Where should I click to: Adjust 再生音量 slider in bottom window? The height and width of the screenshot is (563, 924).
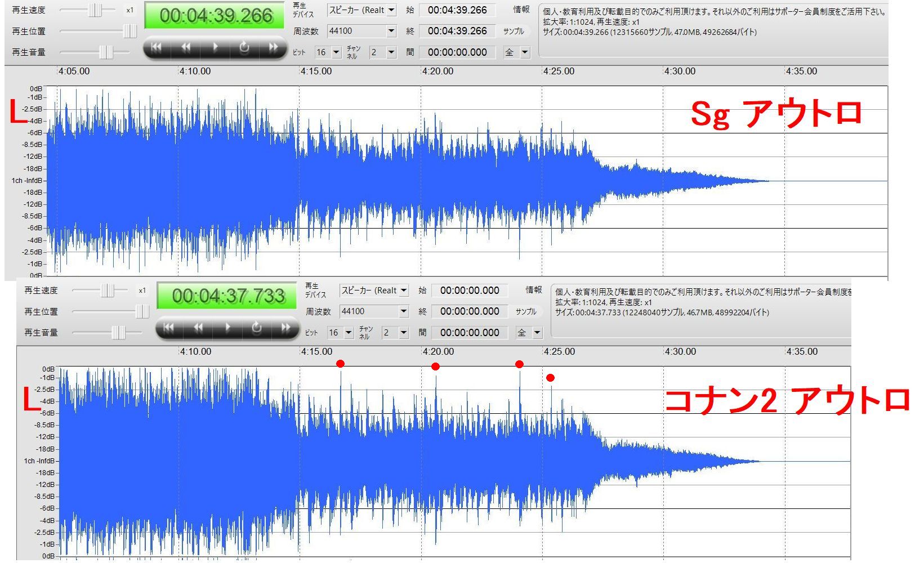tap(118, 332)
